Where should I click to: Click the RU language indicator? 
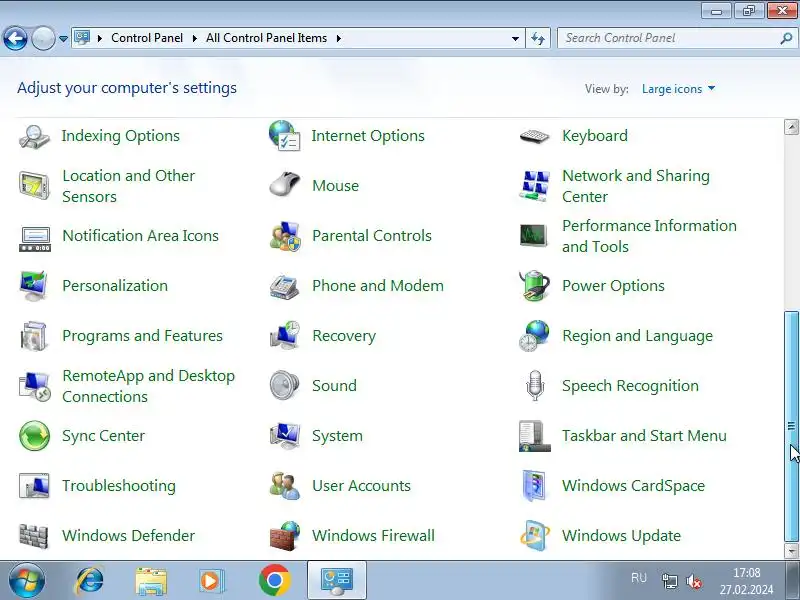[639, 578]
